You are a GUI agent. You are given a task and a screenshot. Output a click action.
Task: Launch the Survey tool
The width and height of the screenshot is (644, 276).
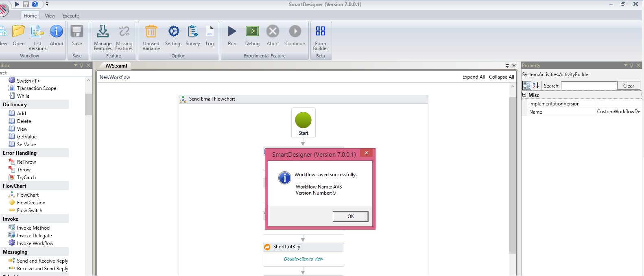pos(192,32)
